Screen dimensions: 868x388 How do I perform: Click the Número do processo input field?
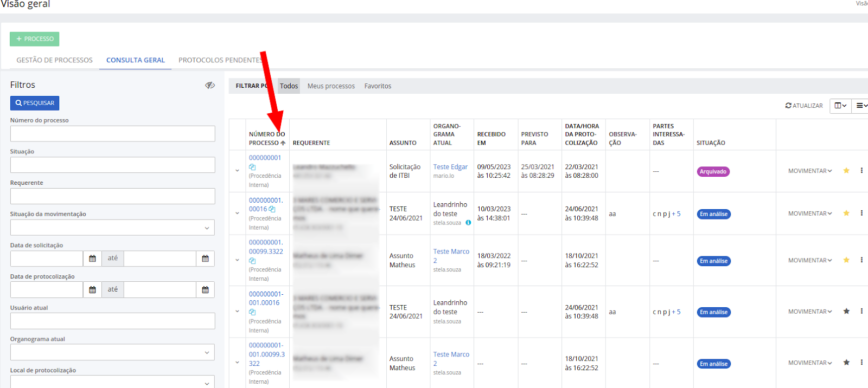pos(112,134)
